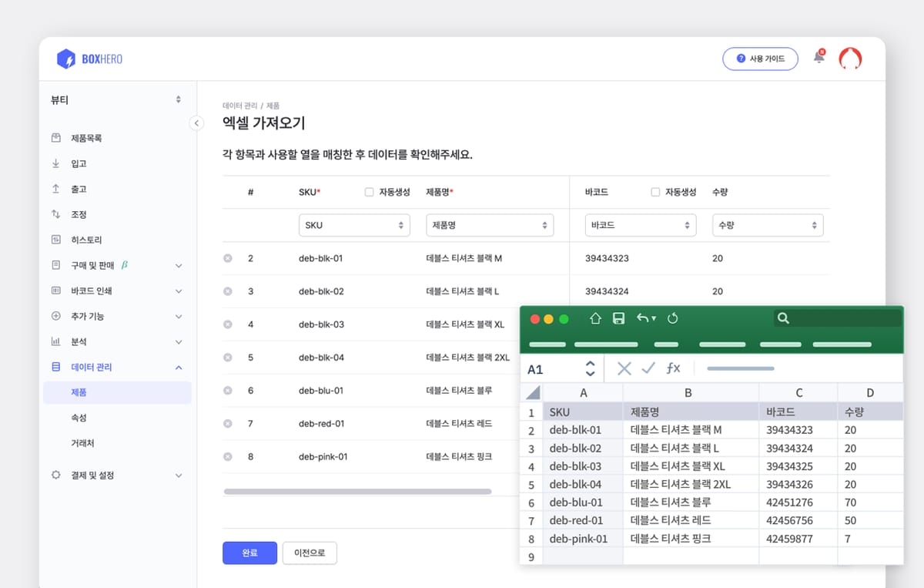Click 이전으로 to go back

pyautogui.click(x=310, y=553)
